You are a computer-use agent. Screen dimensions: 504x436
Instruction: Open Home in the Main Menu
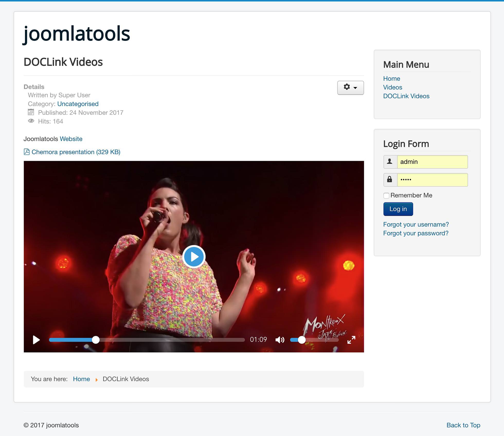click(x=391, y=78)
